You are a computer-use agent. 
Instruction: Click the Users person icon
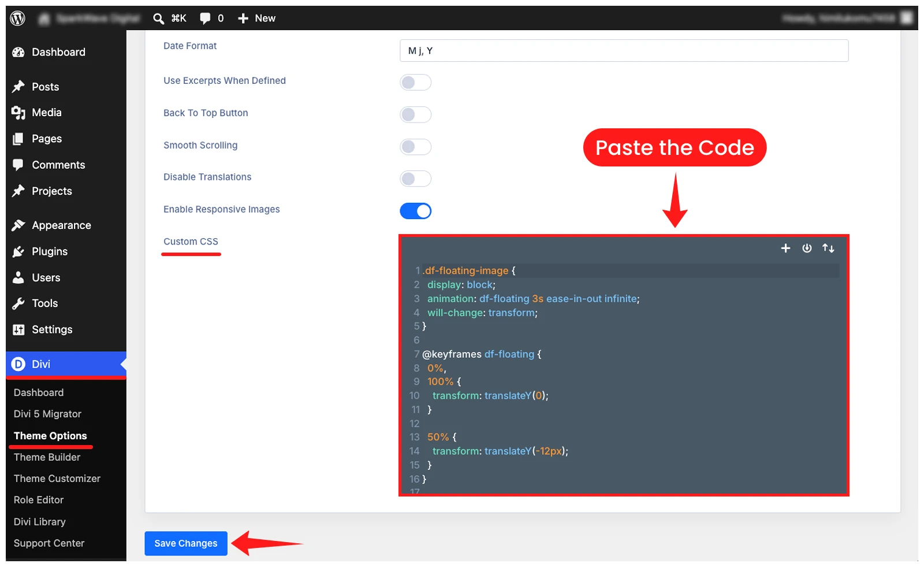tap(18, 277)
